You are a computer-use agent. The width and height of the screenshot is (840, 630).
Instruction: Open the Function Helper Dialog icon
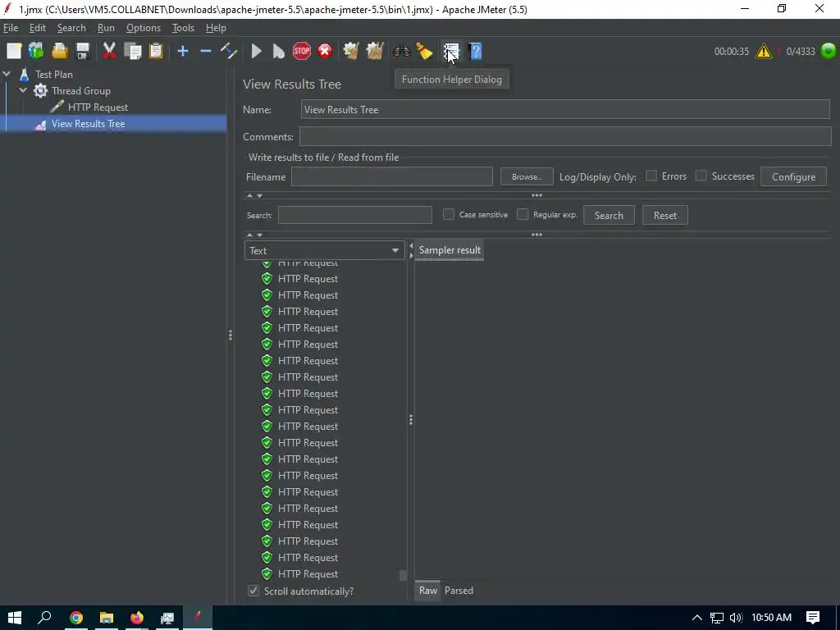click(x=451, y=51)
